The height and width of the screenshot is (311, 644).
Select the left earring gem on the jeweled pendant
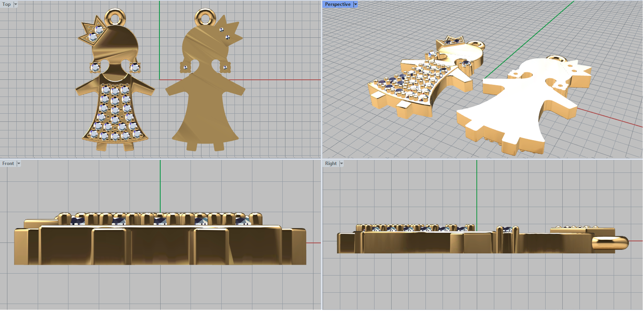point(95,67)
